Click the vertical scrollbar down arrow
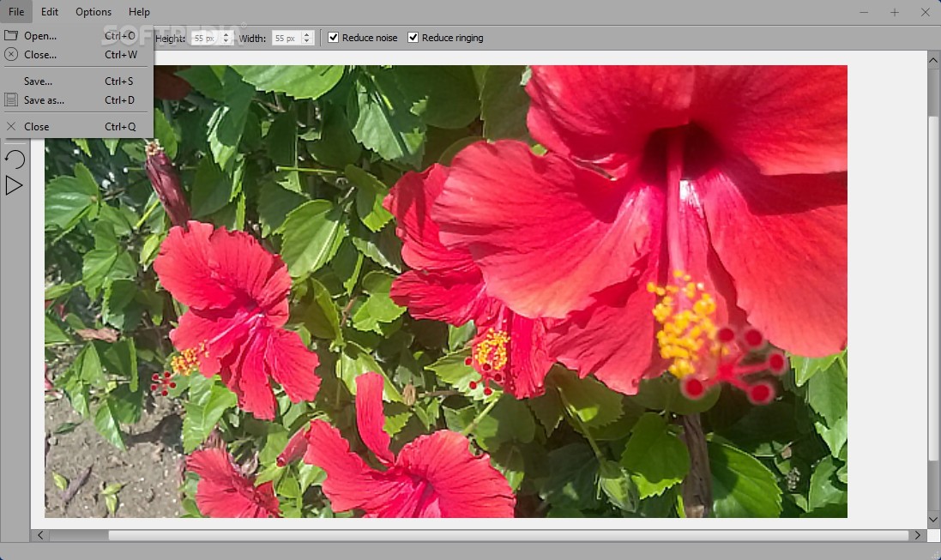 [x=933, y=519]
